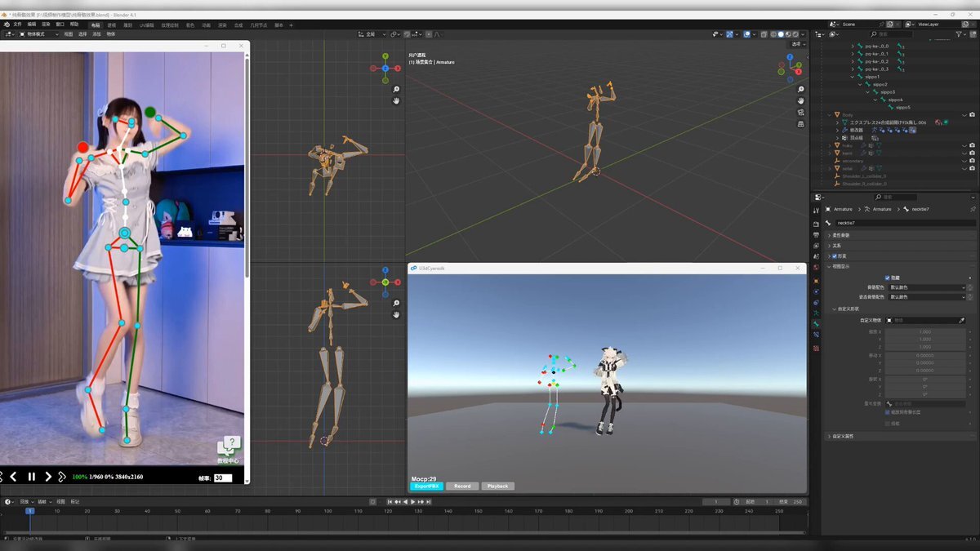Viewport: 980px width, 551px height.
Task: Pause the video with the pause icon
Action: [x=32, y=477]
